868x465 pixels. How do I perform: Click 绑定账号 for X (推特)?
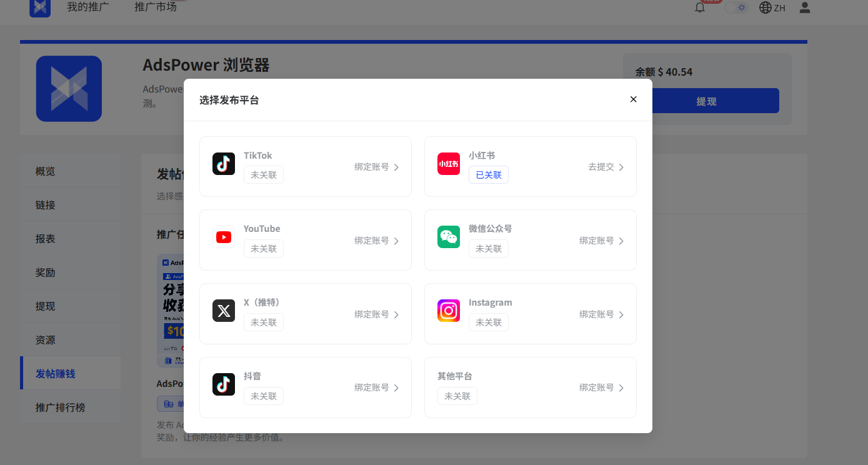pyautogui.click(x=372, y=314)
